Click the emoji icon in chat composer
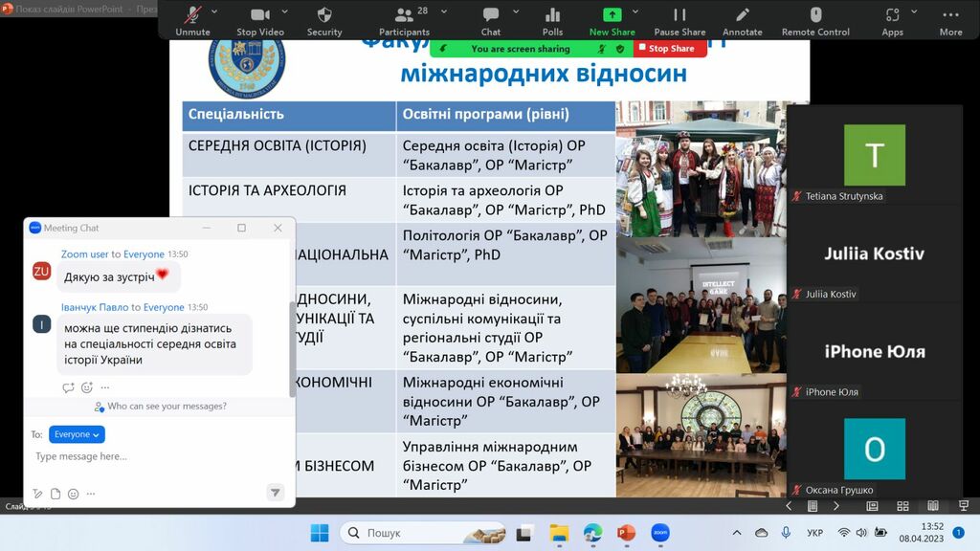This screenshot has height=551, width=980. point(74,494)
